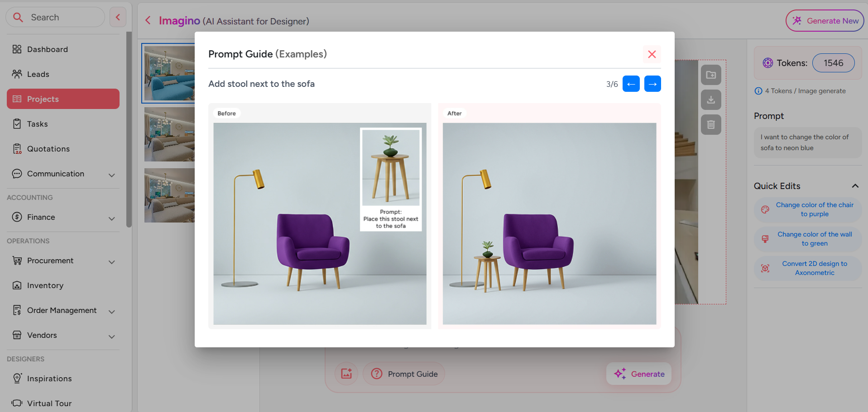
Task: Click the back arrow beside Imagino
Action: pos(148,20)
